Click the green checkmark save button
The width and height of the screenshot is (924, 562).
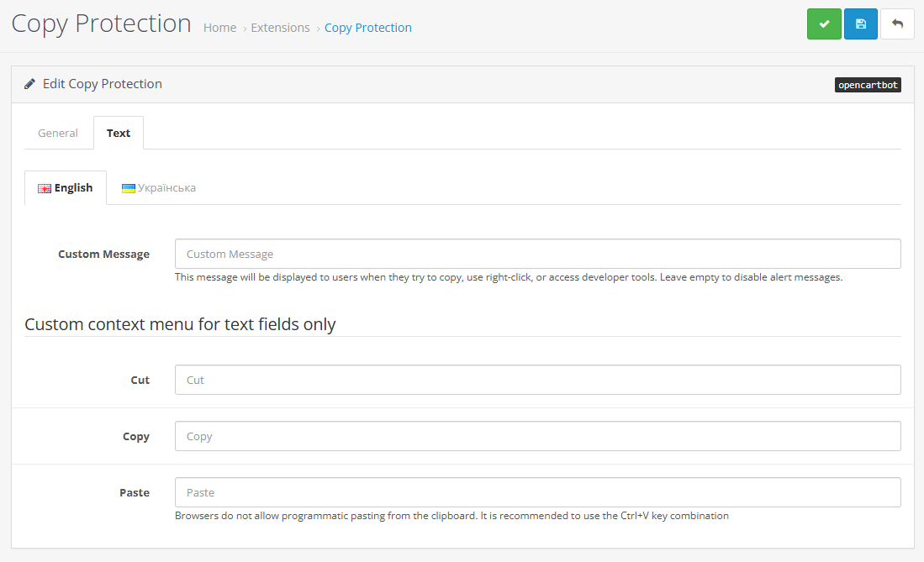pyautogui.click(x=824, y=24)
